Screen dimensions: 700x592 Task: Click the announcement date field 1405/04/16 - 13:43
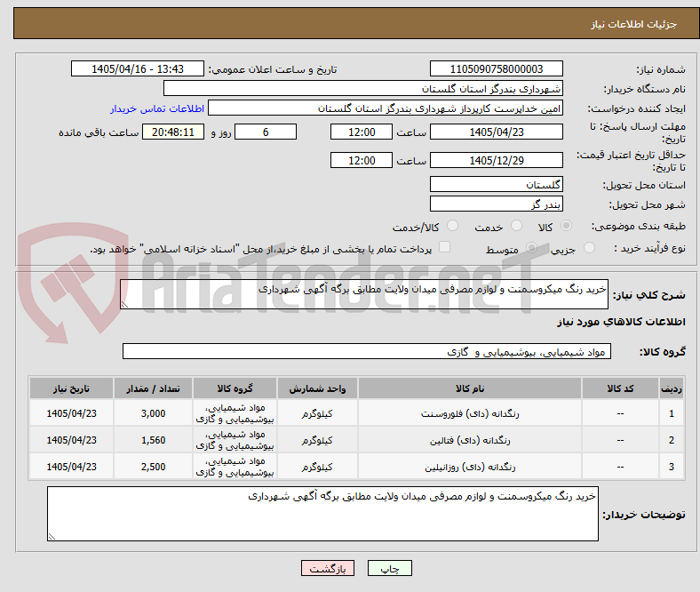click(138, 68)
